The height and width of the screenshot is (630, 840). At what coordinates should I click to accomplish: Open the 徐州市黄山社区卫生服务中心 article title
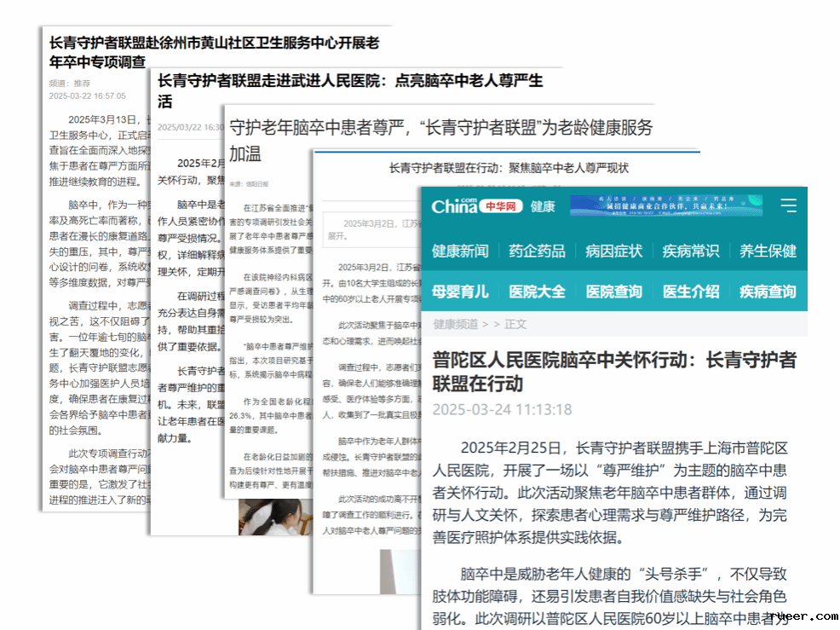pyautogui.click(x=213, y=51)
